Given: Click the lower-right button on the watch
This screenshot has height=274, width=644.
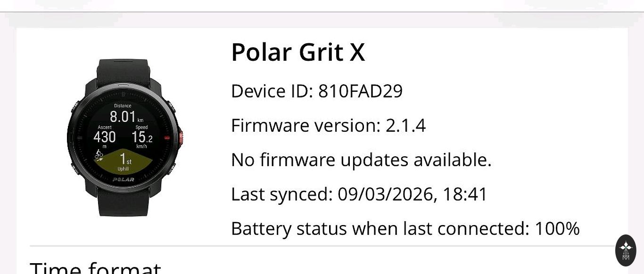Looking at the screenshot, I should 172,168.
